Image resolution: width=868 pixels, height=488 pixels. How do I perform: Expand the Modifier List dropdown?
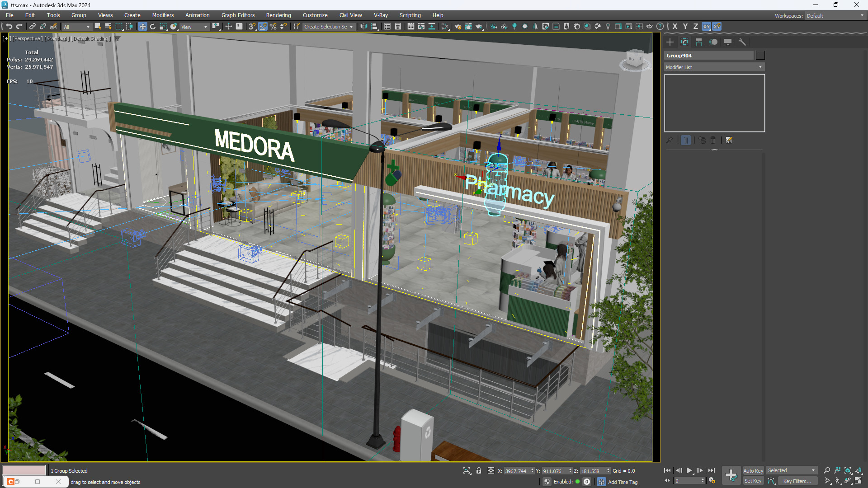point(714,67)
